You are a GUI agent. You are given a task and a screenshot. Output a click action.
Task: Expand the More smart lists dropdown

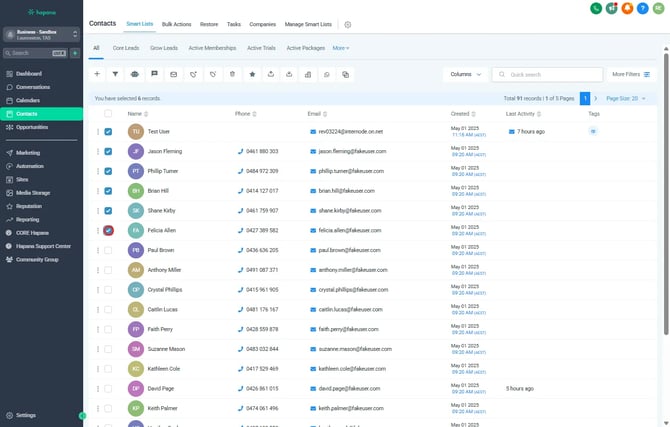click(341, 47)
